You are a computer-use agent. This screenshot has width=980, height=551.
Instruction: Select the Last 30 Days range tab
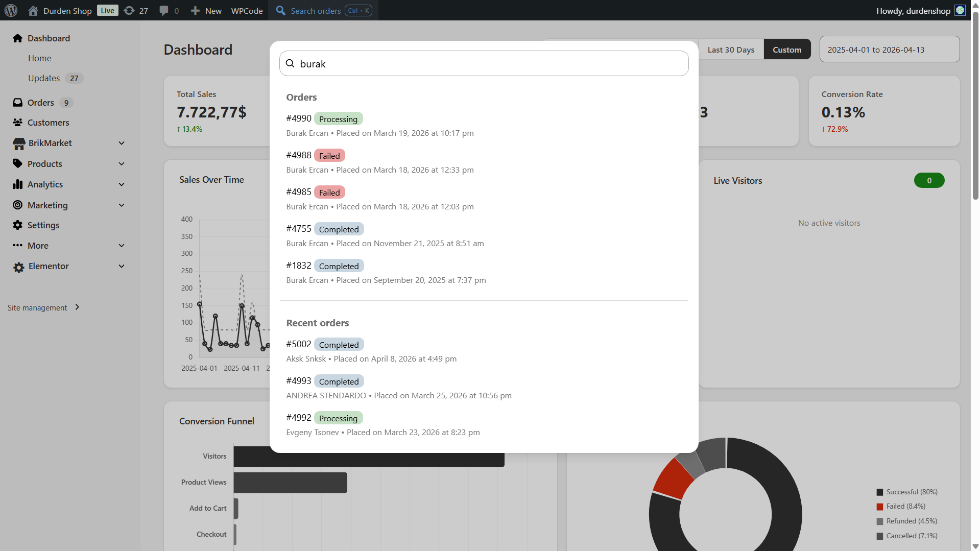pyautogui.click(x=731, y=50)
